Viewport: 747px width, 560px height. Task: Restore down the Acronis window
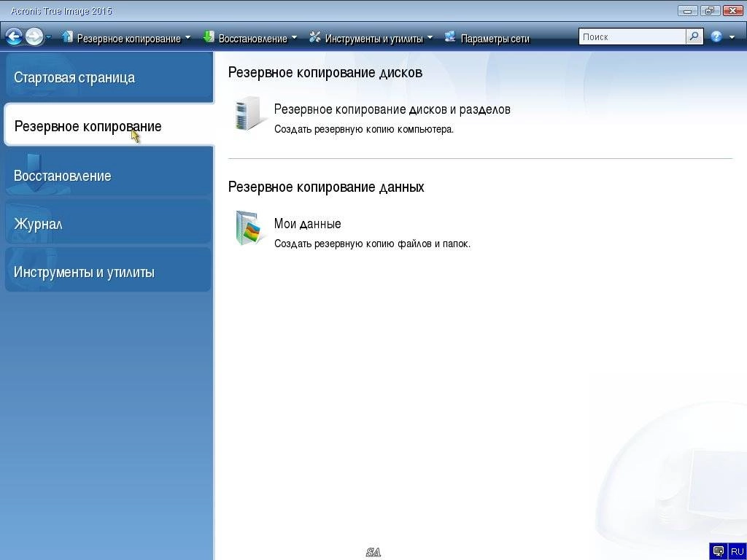coord(710,11)
